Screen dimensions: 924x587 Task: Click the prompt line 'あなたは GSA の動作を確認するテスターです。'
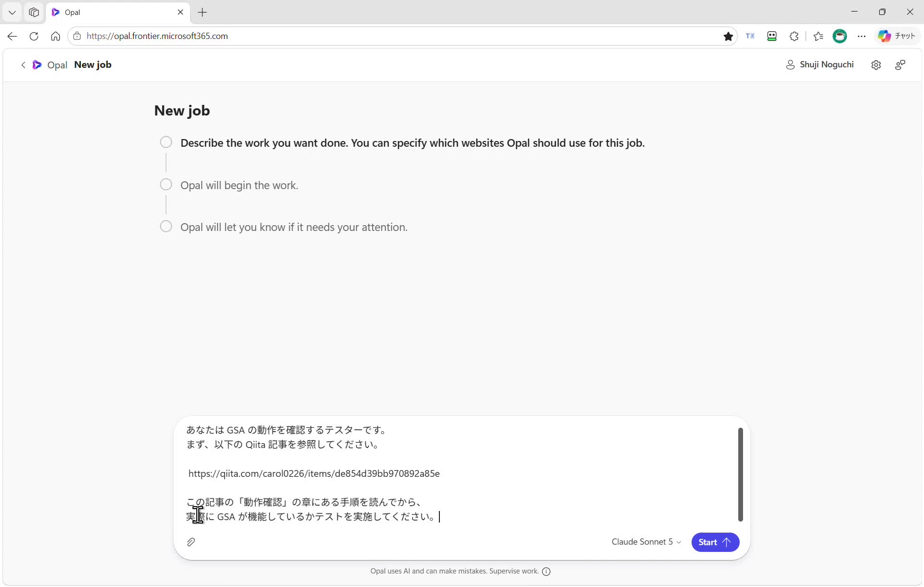click(287, 430)
